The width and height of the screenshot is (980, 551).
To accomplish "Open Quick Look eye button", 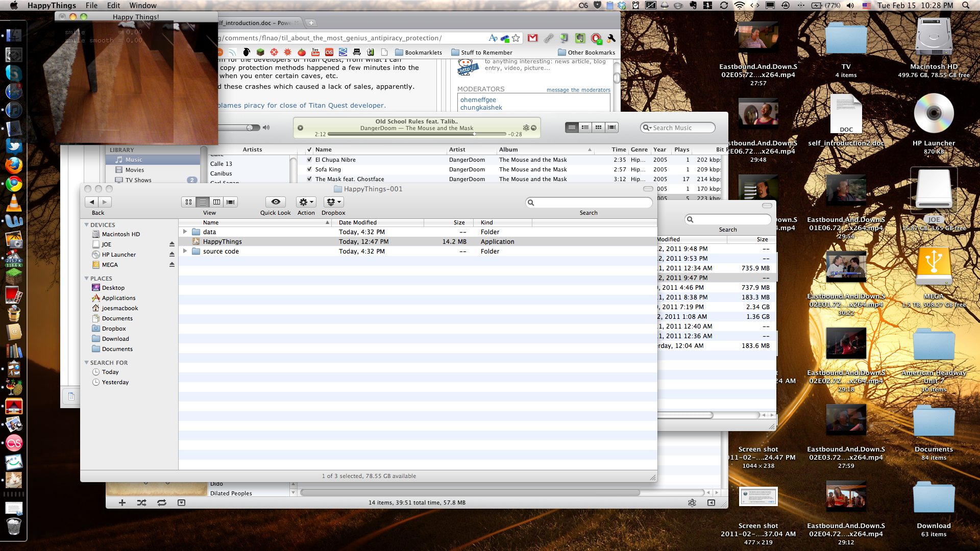I will [276, 202].
